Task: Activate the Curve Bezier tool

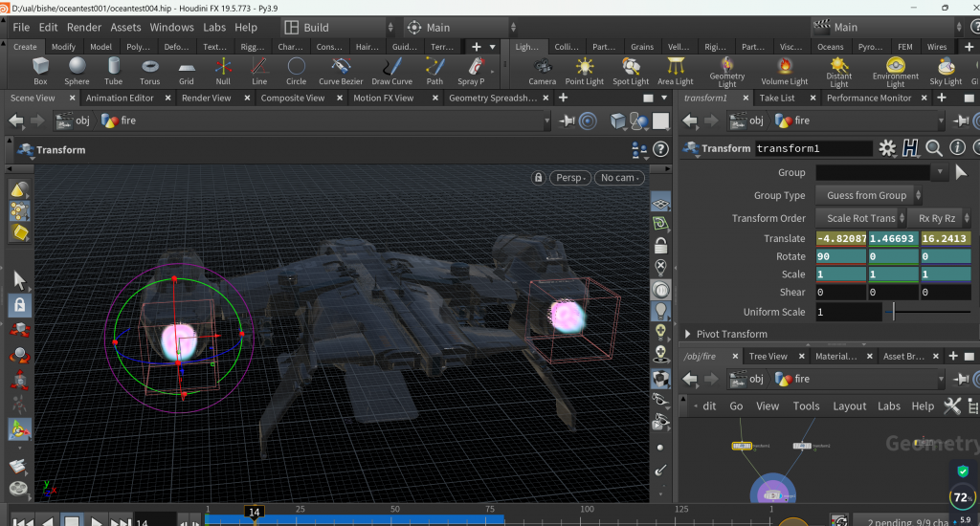Action: (341, 71)
